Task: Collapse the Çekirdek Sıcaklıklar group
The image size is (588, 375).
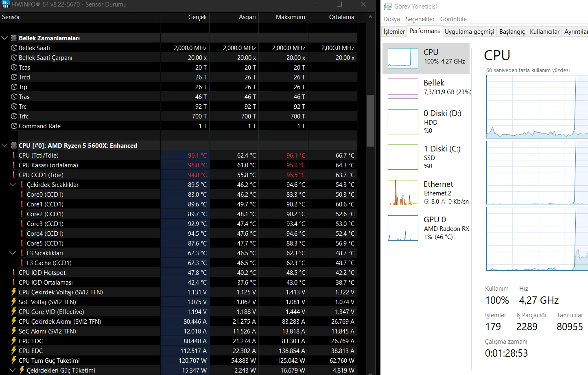Action: click(13, 185)
